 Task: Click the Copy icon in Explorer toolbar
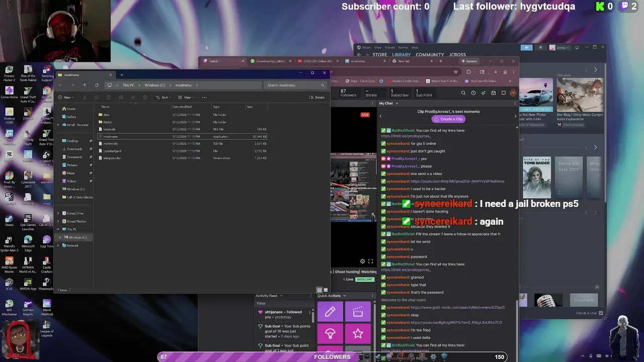[x=96, y=97]
